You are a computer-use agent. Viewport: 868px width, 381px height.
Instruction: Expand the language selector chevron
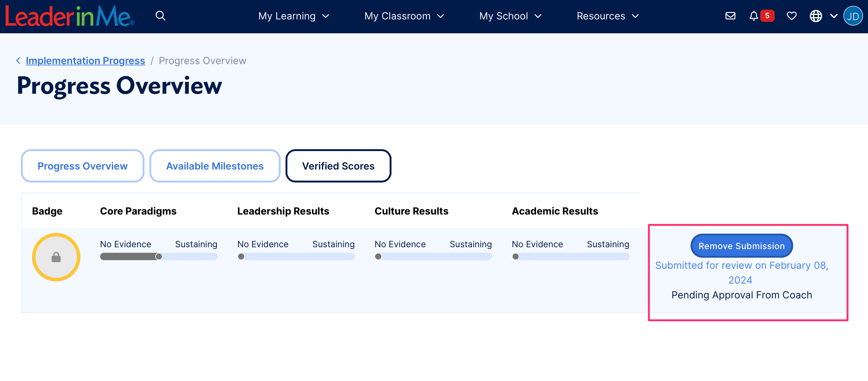[x=834, y=16]
